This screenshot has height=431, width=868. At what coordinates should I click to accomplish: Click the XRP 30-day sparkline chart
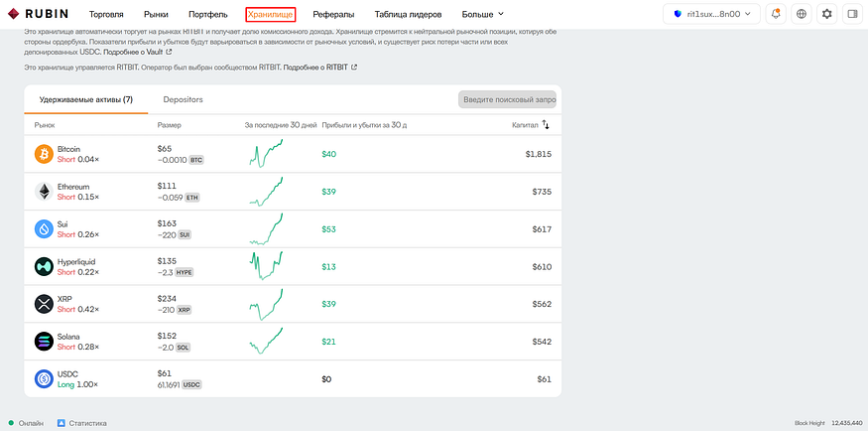[x=266, y=304]
